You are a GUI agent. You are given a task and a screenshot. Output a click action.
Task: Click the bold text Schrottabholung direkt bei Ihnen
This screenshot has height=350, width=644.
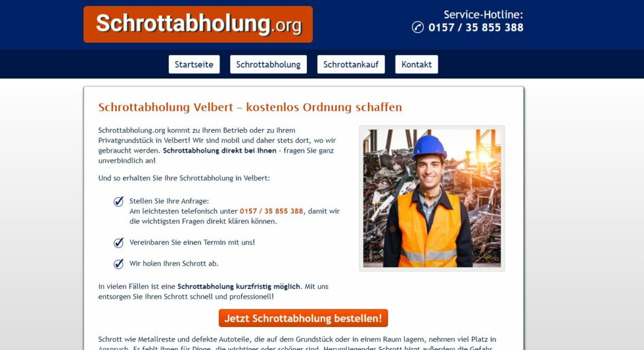[219, 151]
